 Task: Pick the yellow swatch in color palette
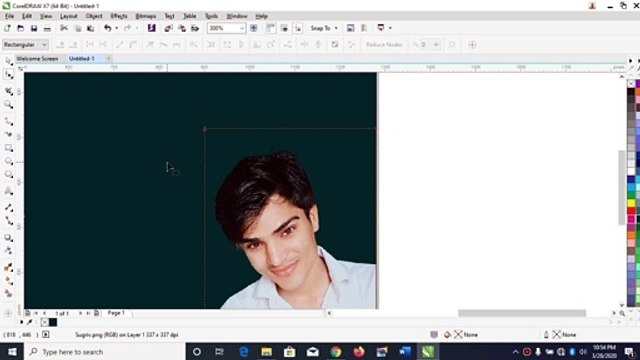pyautogui.click(x=631, y=203)
